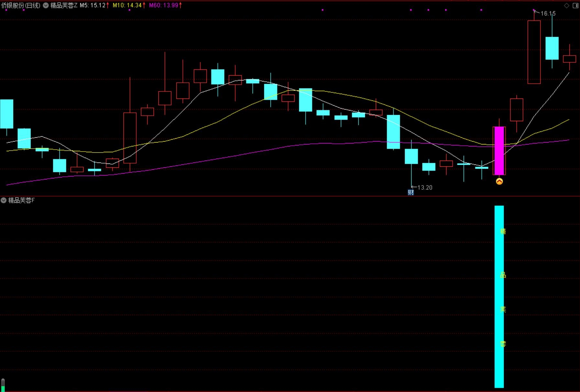Click the magenta M60: 13.99 label

coord(163,5)
